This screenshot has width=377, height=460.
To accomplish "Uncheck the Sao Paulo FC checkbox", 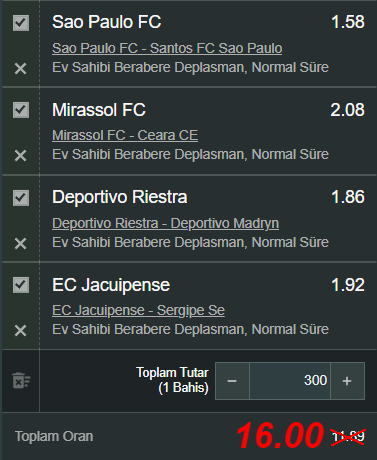I will (21, 23).
